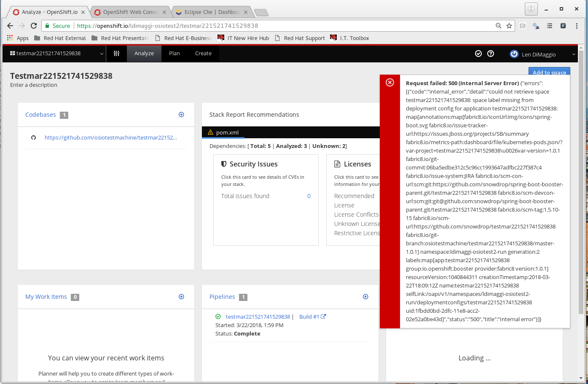
Task: Click the blue count link of total issues found
Action: [309, 196]
